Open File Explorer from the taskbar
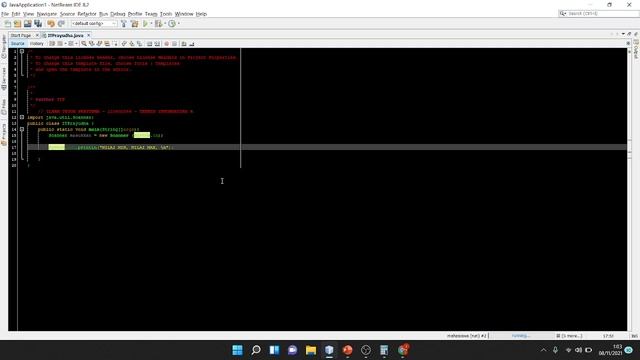The width and height of the screenshot is (640, 360). click(x=311, y=350)
